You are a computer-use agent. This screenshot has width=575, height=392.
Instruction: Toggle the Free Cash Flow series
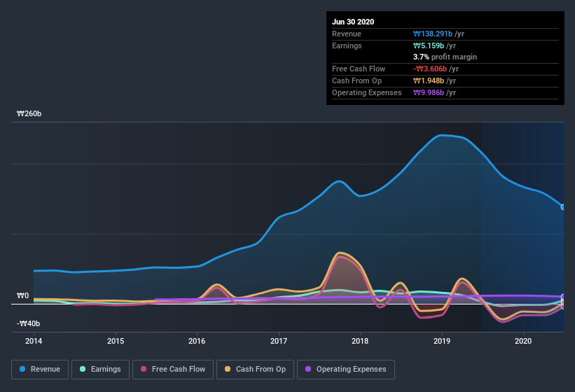pyautogui.click(x=173, y=370)
